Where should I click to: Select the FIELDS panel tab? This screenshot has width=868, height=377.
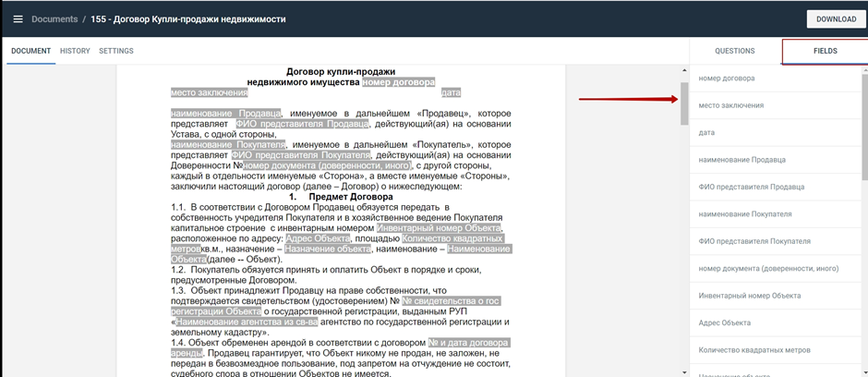(825, 51)
